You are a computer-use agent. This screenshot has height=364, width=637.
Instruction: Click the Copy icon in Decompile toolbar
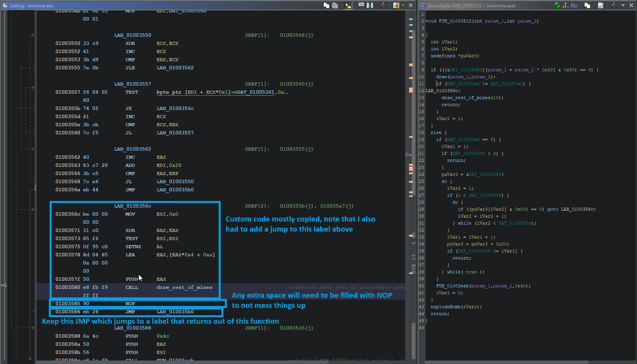[587, 5]
